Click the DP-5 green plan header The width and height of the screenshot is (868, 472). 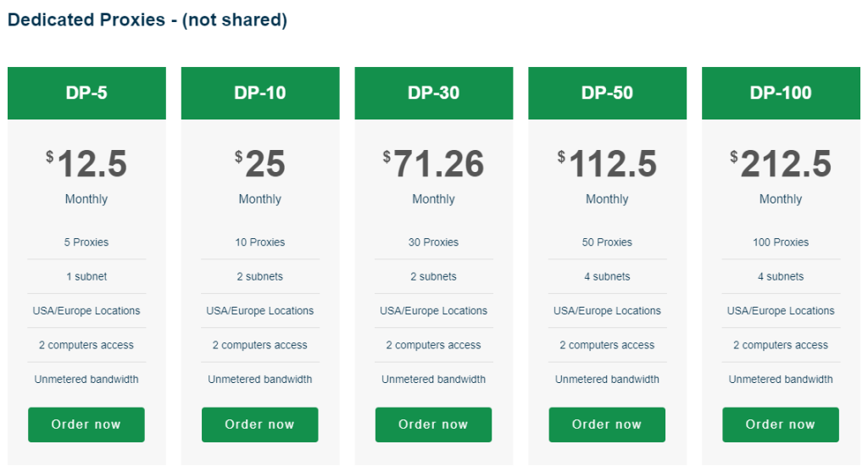pos(86,93)
